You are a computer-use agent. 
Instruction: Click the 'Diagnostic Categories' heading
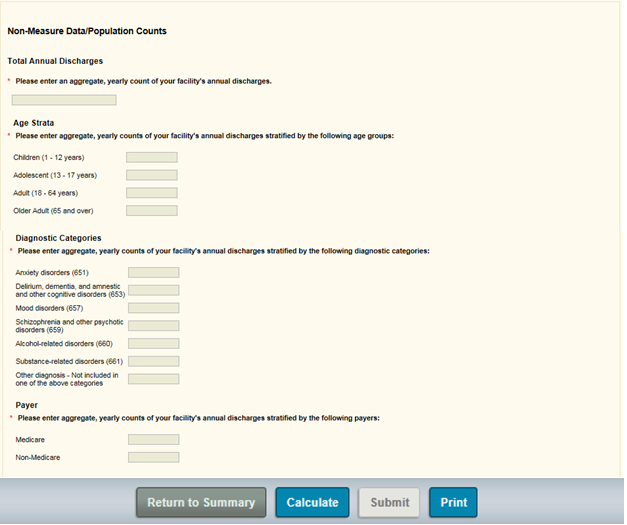pyautogui.click(x=58, y=238)
